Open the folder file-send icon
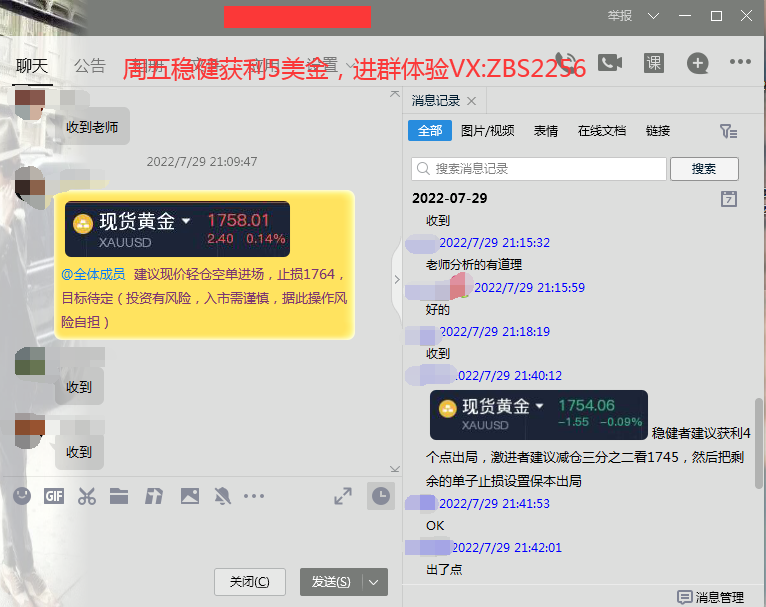The image size is (766, 607). coord(120,496)
